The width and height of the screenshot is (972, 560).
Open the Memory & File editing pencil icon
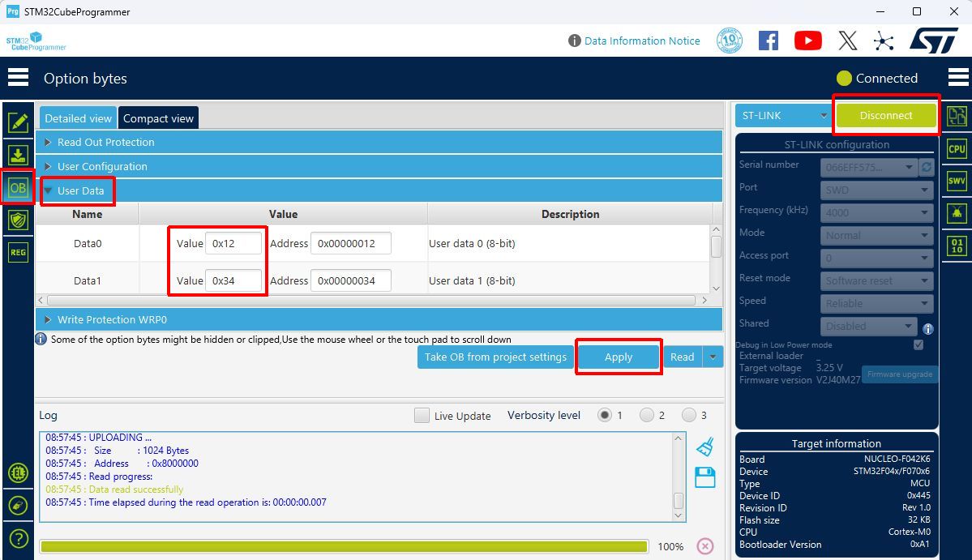18,122
